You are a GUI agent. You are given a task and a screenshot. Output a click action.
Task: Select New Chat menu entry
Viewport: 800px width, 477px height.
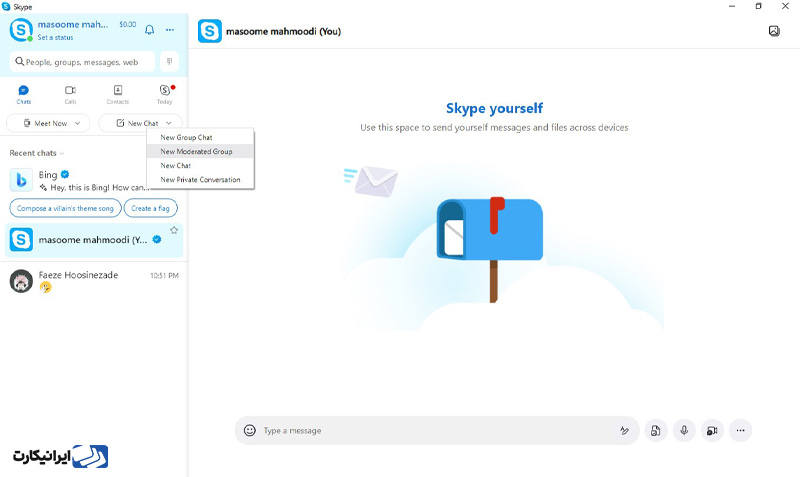coord(200,165)
